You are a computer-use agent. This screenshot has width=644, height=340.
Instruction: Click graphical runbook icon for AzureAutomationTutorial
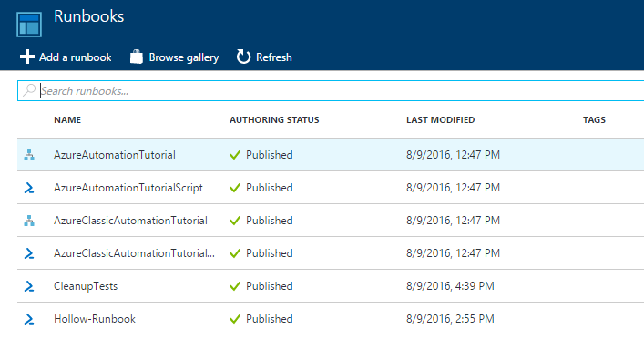click(29, 155)
